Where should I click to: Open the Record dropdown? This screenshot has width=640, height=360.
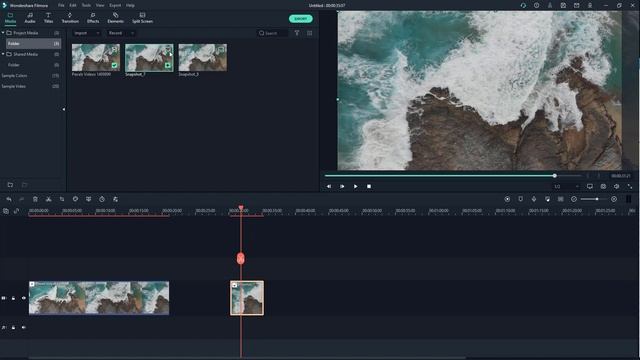(x=121, y=33)
